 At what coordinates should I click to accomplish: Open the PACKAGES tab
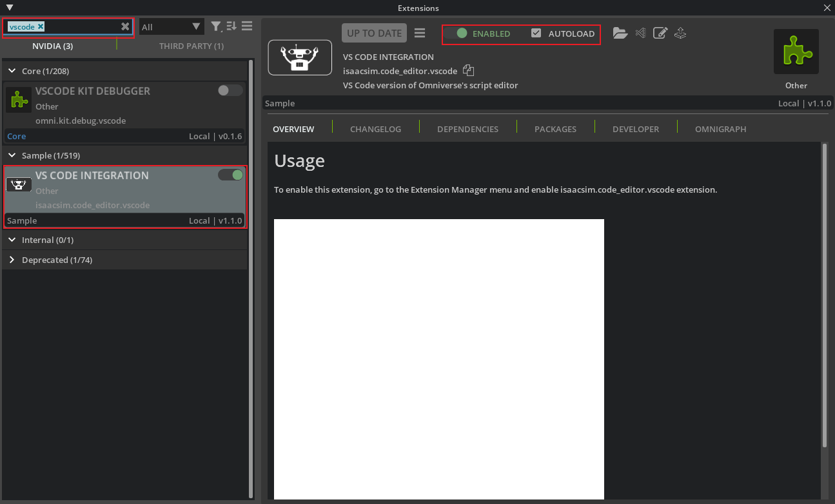tap(555, 129)
